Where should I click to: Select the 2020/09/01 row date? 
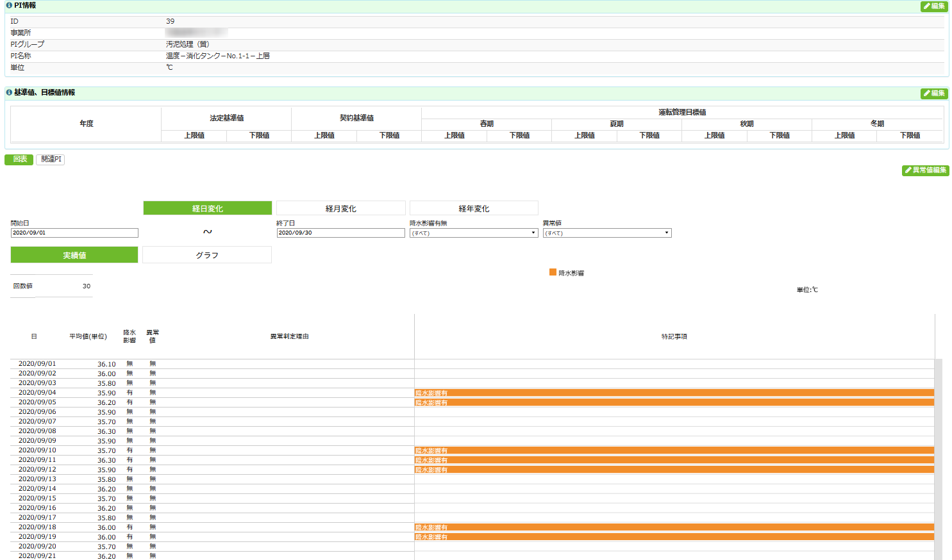click(37, 364)
